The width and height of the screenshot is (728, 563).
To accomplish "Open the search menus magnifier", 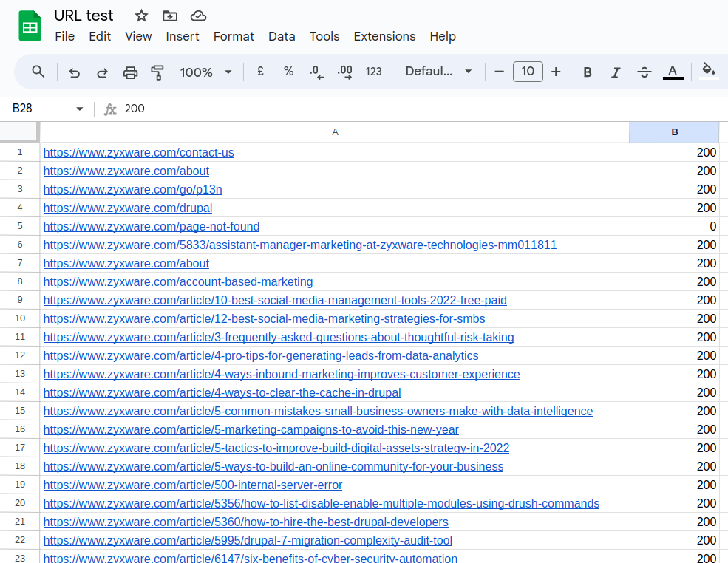I will pos(38,72).
